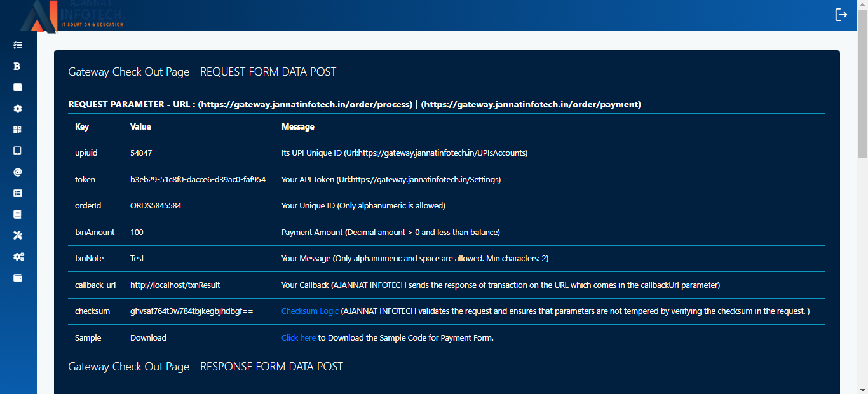Click the 'Click here' sample code link
Viewport: 868px width, 394px height.
[298, 338]
